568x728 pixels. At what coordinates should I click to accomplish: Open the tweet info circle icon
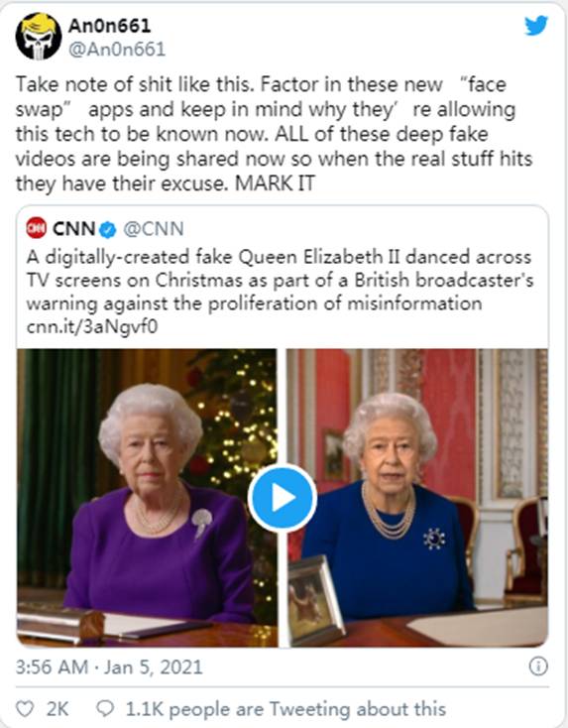(x=538, y=667)
